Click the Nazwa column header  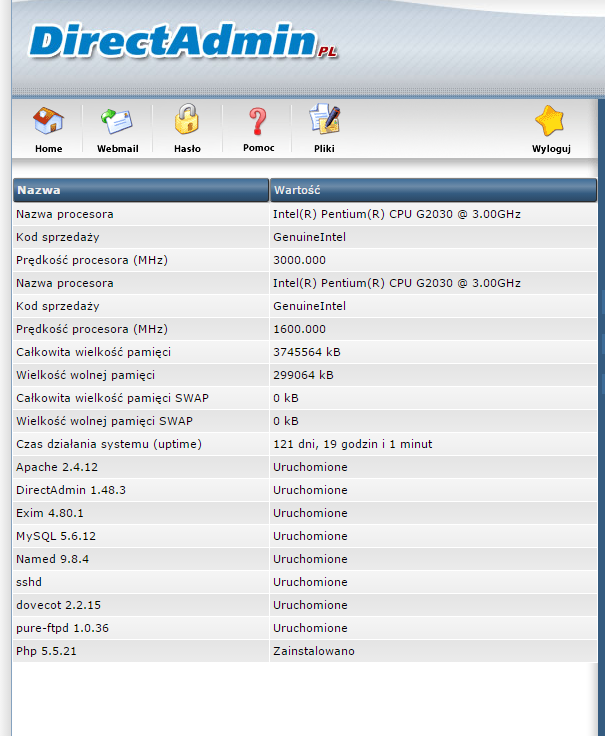point(141,190)
